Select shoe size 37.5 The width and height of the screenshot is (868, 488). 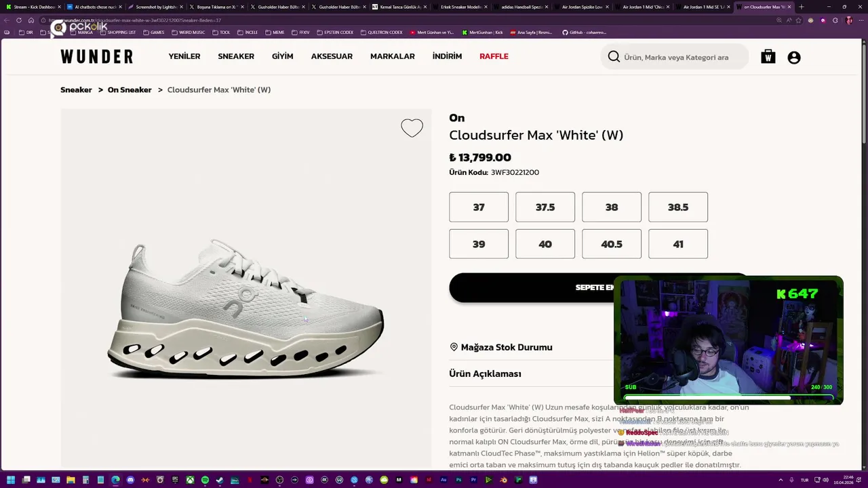(545, 207)
